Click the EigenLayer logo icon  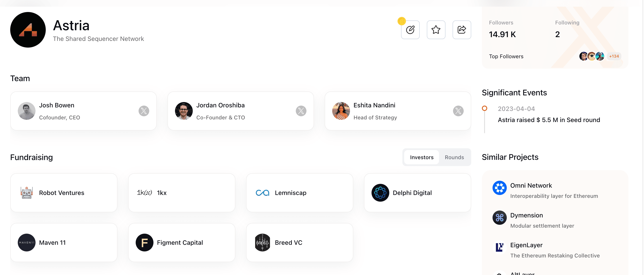[499, 247]
